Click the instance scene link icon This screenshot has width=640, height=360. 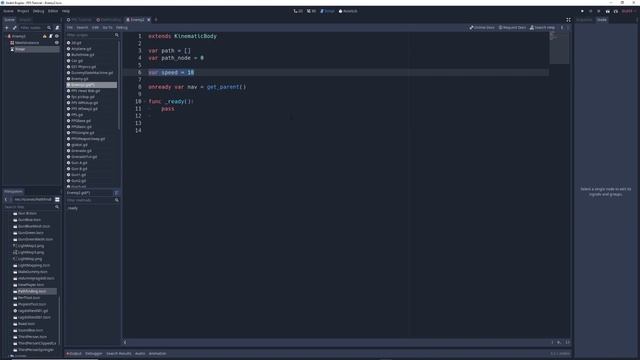pyautogui.click(x=15, y=28)
